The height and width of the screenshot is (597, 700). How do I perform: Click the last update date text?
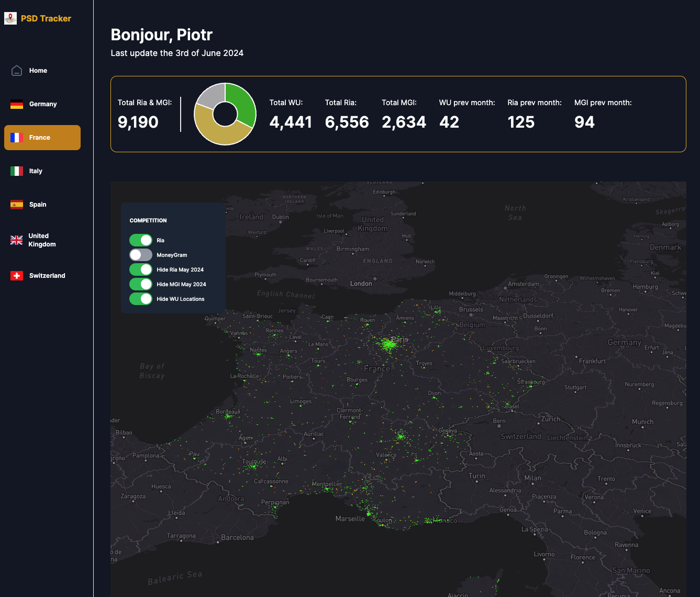177,53
